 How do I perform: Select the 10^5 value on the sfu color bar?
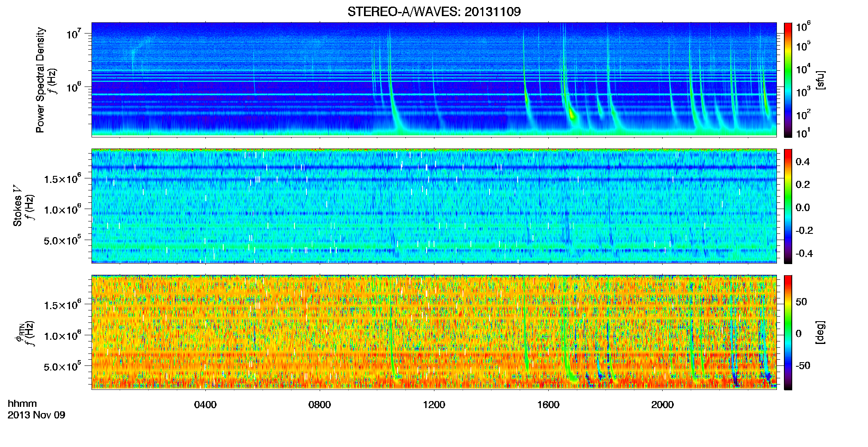[x=803, y=46]
